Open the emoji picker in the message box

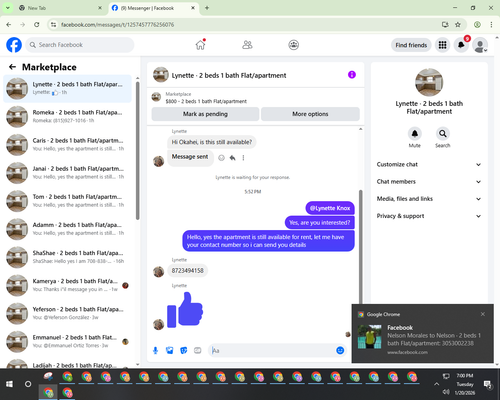[x=340, y=350]
